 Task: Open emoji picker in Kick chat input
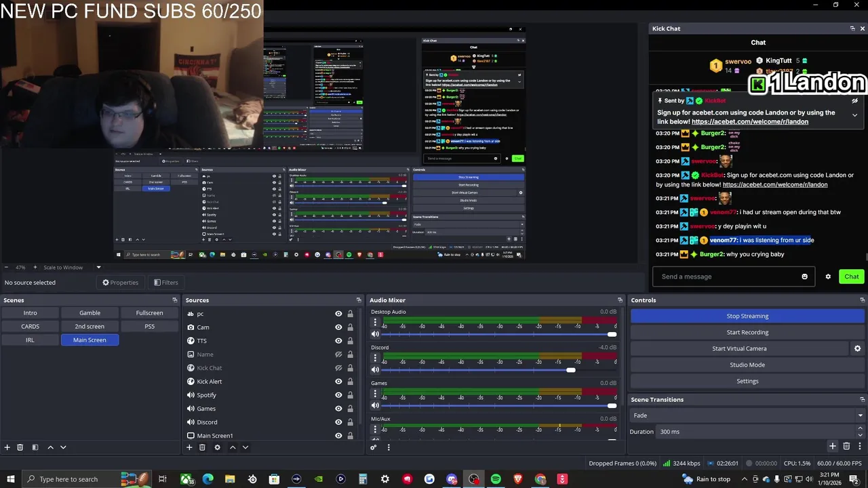tap(805, 277)
